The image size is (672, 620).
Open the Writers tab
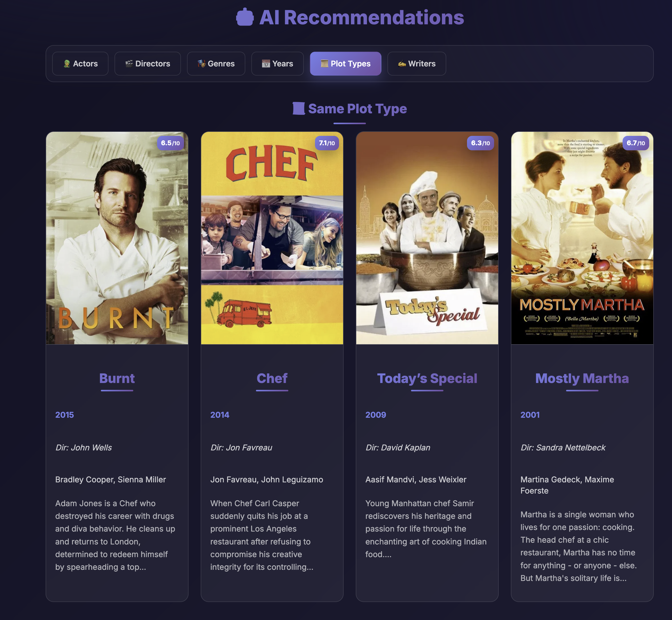417,64
